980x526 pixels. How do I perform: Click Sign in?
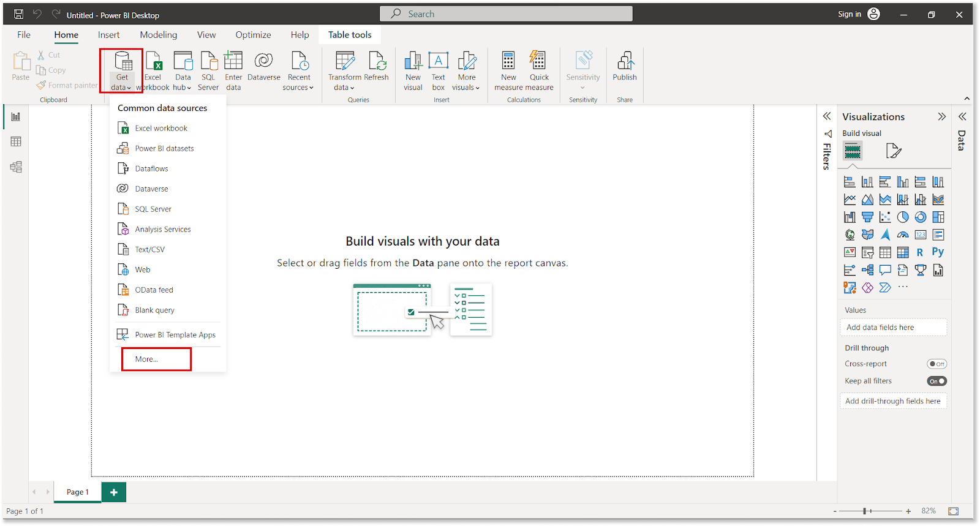(849, 14)
